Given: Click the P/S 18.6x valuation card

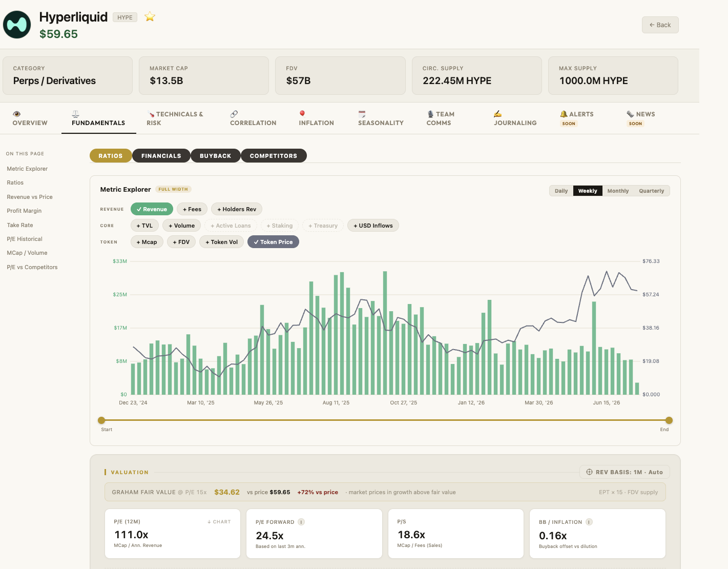Looking at the screenshot, I should (456, 534).
